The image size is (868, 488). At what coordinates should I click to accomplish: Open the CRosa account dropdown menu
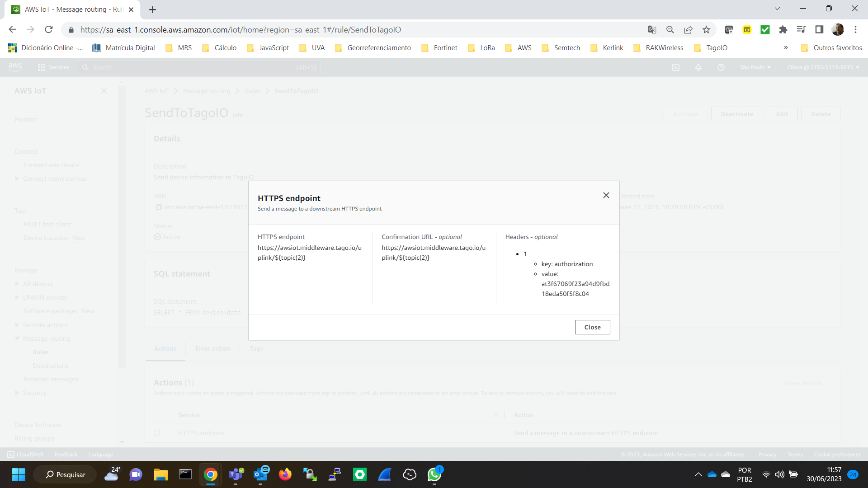point(823,67)
